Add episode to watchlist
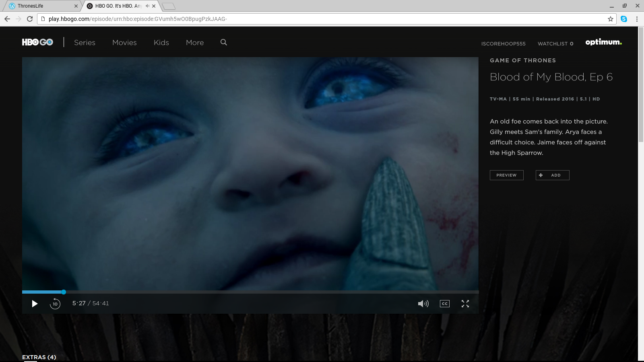Screen dimensions: 644x362 tap(552, 175)
